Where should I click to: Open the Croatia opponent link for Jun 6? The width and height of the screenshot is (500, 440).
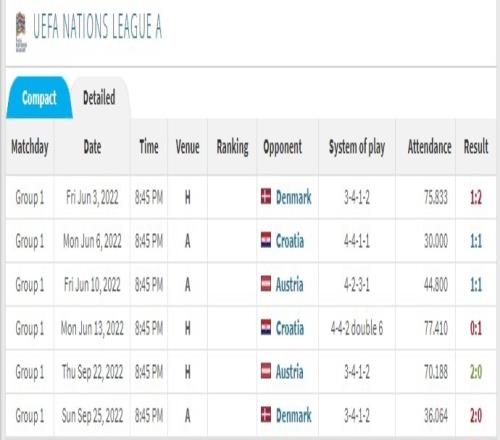(x=290, y=241)
